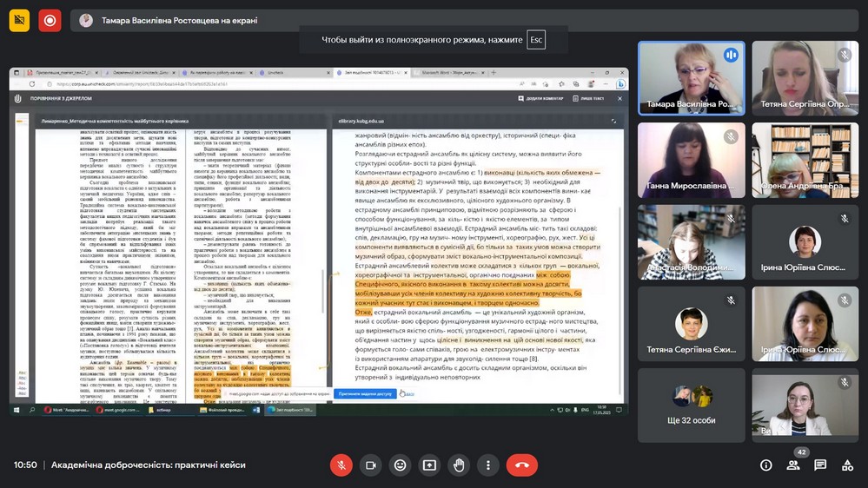
Task: Click the present screen icon
Action: click(429, 465)
